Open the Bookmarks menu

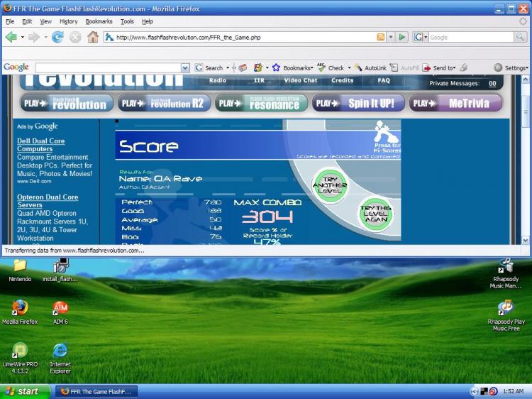(x=99, y=21)
